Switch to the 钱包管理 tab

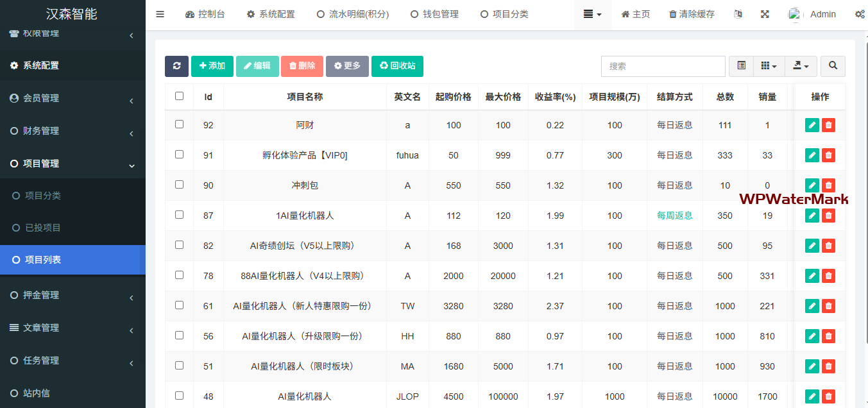coord(434,14)
